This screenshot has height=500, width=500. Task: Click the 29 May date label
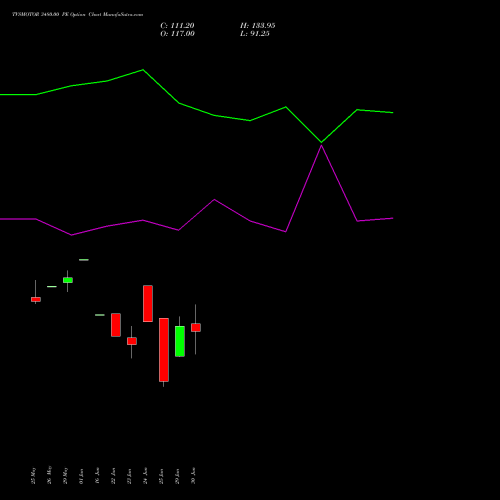[65, 476]
